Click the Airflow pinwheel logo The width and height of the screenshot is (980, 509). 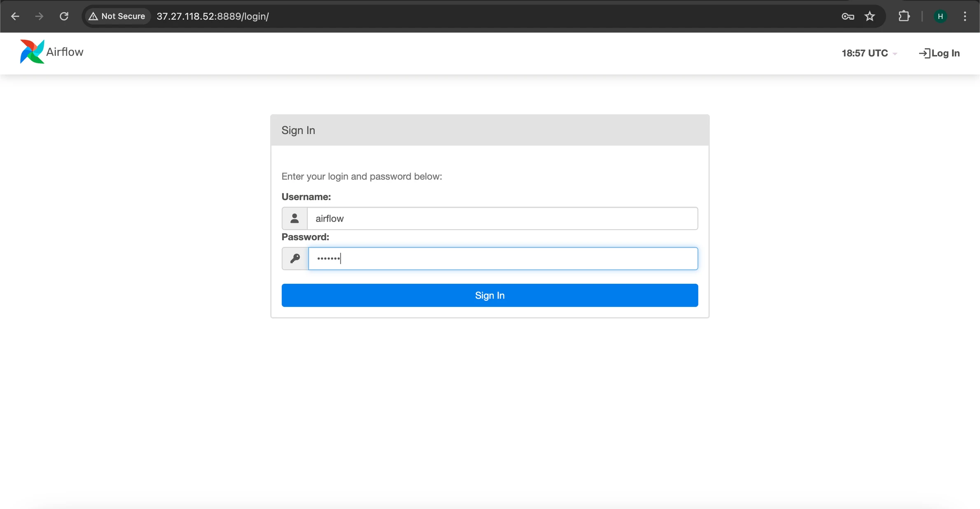coord(32,52)
